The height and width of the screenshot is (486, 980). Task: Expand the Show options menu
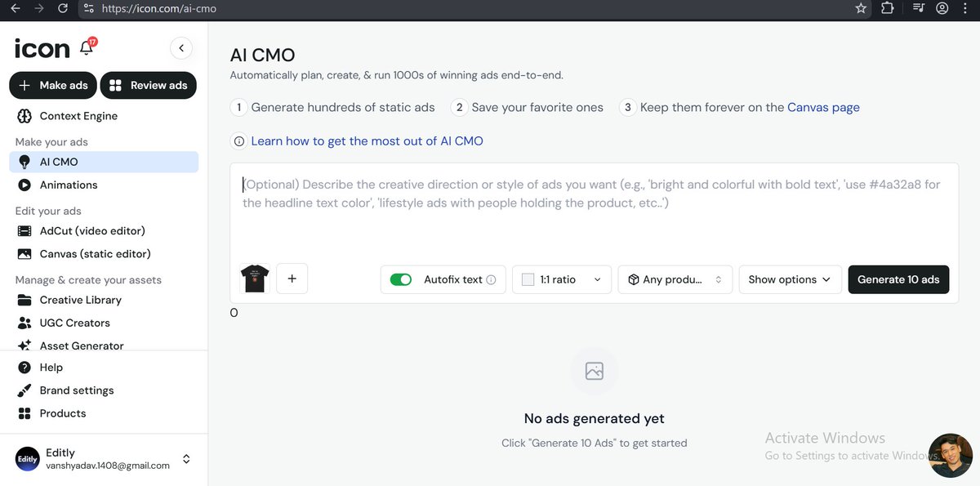(789, 279)
